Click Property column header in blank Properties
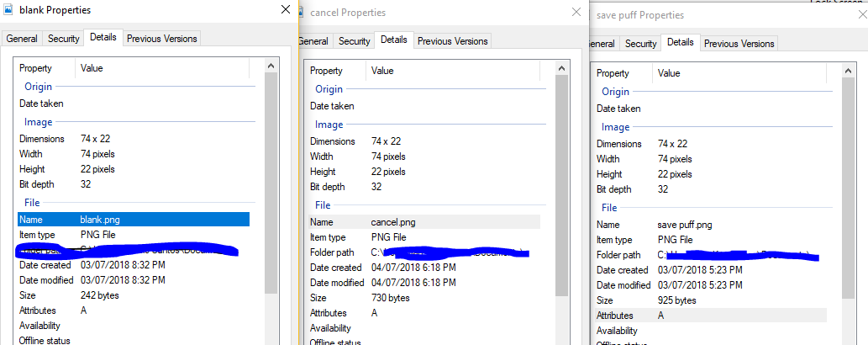Viewport: 868px width, 345px height. click(x=35, y=68)
